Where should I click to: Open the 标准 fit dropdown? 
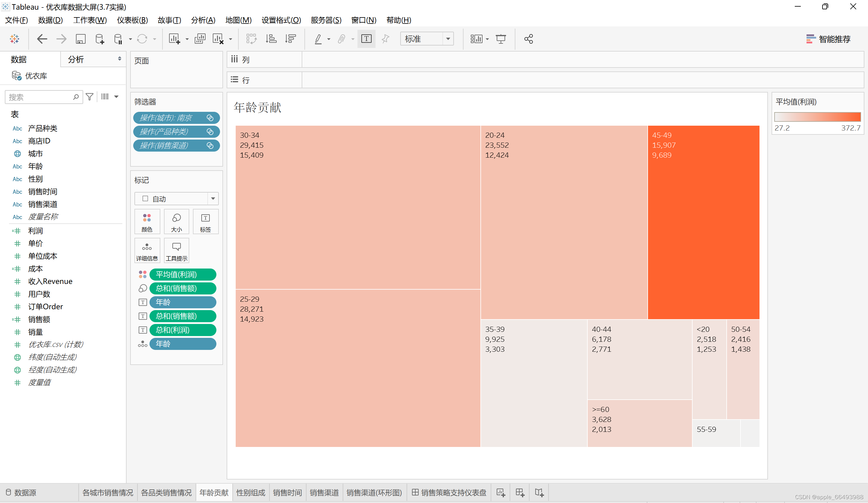tap(448, 39)
